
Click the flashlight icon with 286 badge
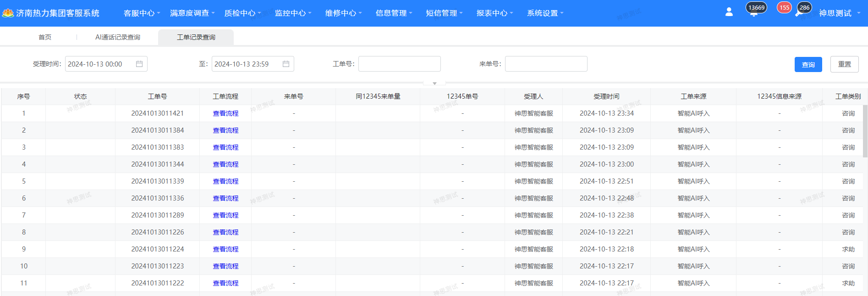click(800, 13)
